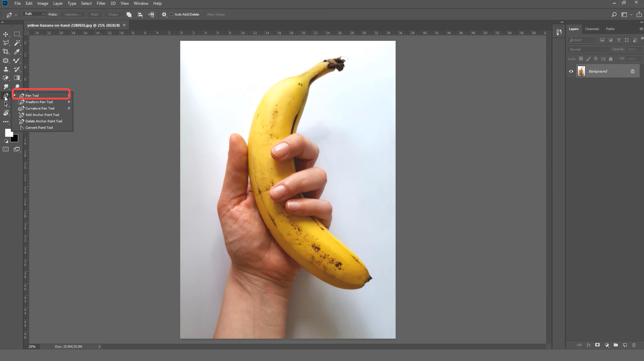Click the Background layer thumbnail

pyautogui.click(x=581, y=71)
